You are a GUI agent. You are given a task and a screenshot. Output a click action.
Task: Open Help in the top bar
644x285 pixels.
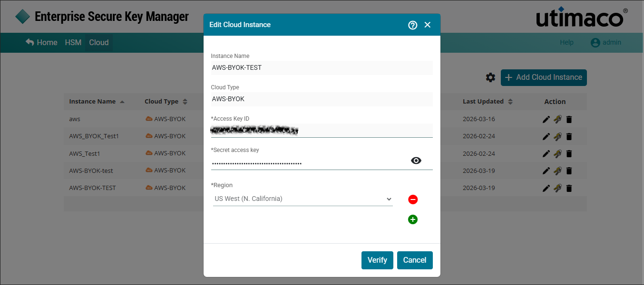[566, 42]
